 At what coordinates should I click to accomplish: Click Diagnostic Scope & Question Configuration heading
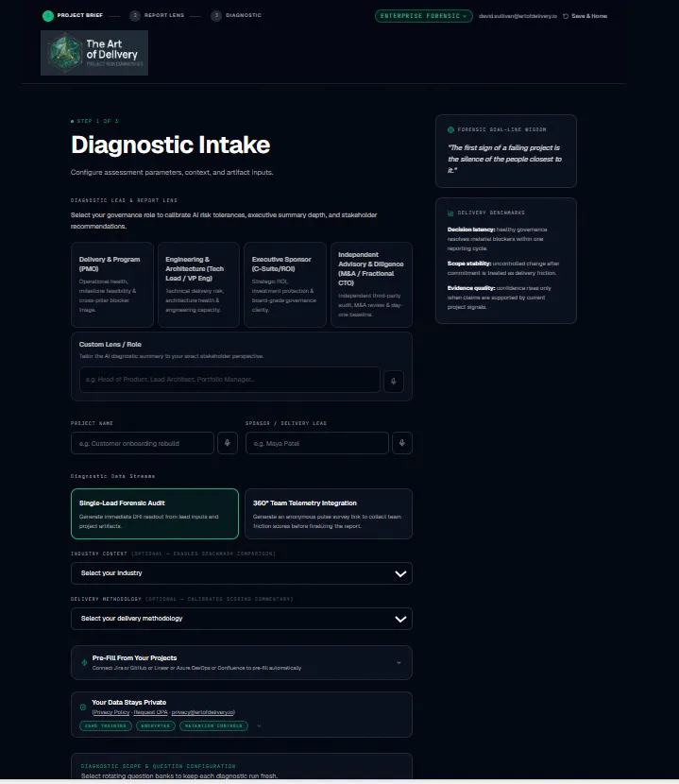tap(159, 766)
